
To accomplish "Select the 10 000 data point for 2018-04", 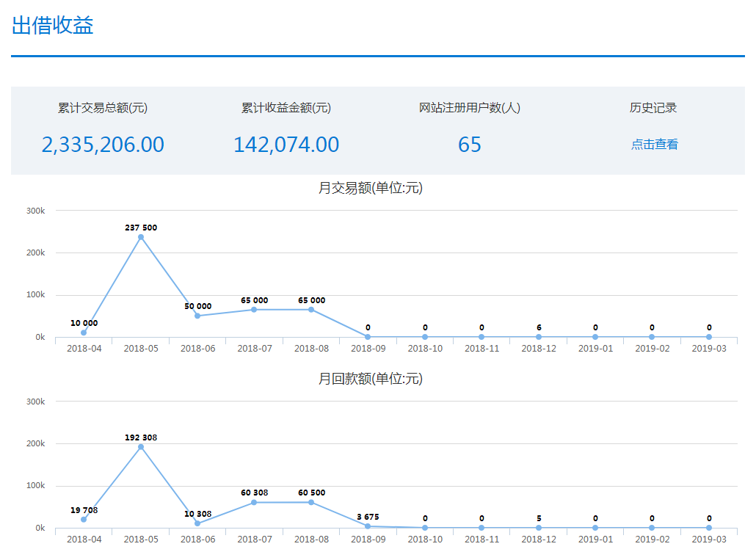I will point(84,333).
